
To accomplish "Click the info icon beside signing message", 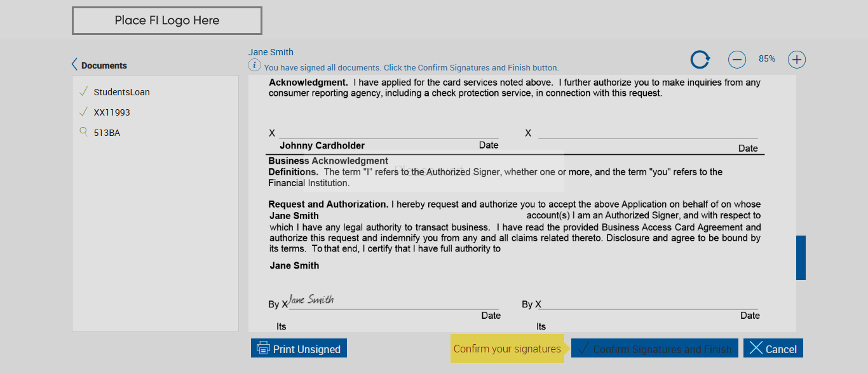I will tap(254, 65).
